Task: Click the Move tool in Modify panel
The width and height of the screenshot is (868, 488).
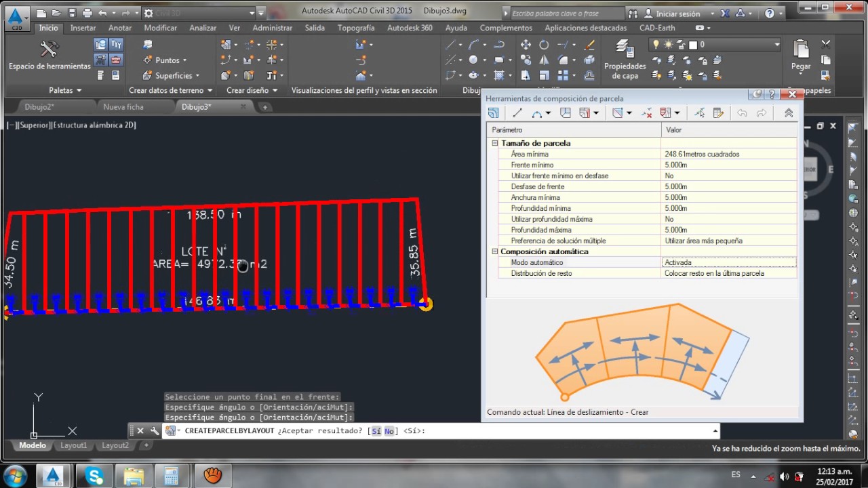Action: (526, 45)
